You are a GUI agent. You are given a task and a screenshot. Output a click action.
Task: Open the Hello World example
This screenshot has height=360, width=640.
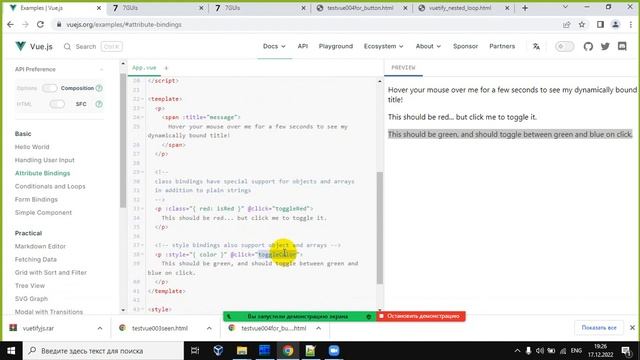32,147
